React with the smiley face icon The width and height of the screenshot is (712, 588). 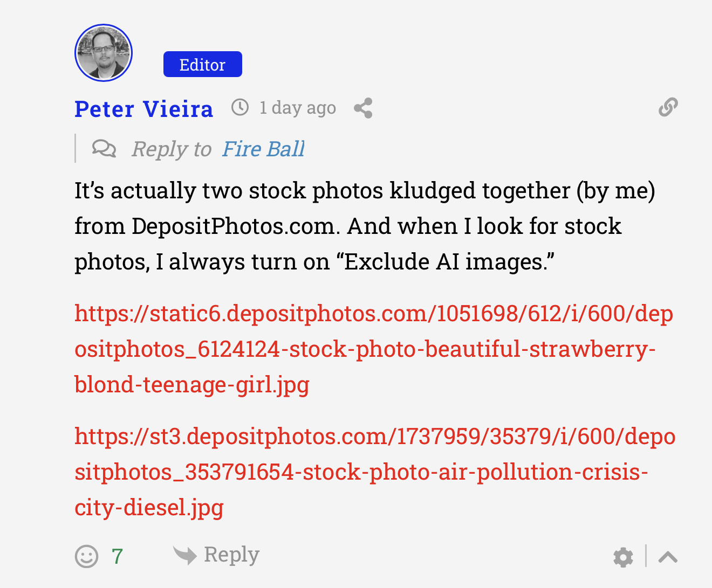click(x=86, y=556)
